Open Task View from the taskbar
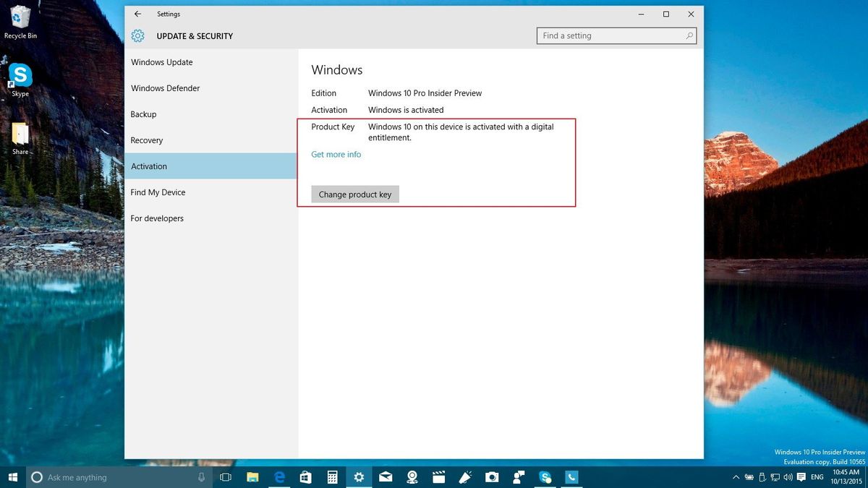Image resolution: width=868 pixels, height=488 pixels. click(226, 477)
